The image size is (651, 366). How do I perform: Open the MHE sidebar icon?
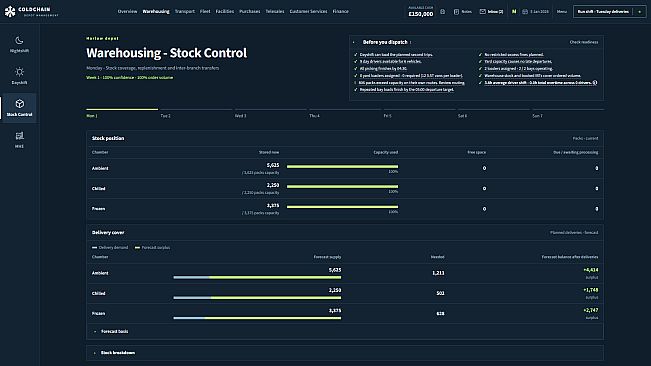[x=19, y=136]
